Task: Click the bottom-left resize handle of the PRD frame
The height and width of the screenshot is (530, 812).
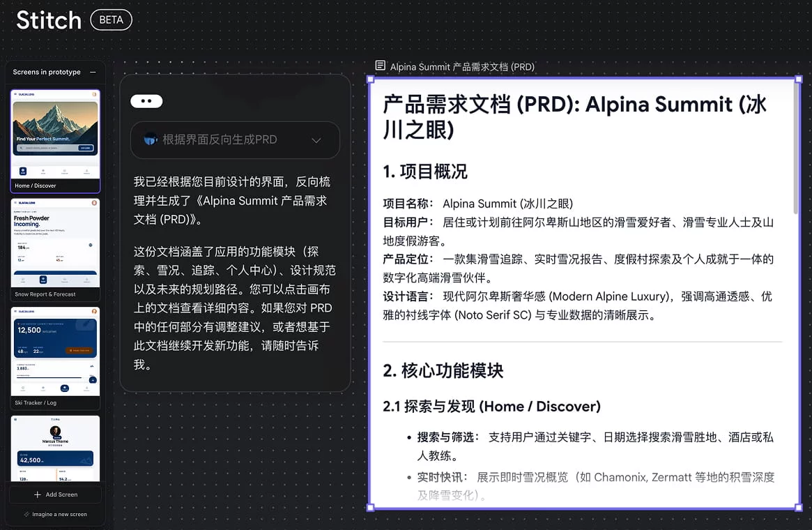Action: pyautogui.click(x=370, y=508)
